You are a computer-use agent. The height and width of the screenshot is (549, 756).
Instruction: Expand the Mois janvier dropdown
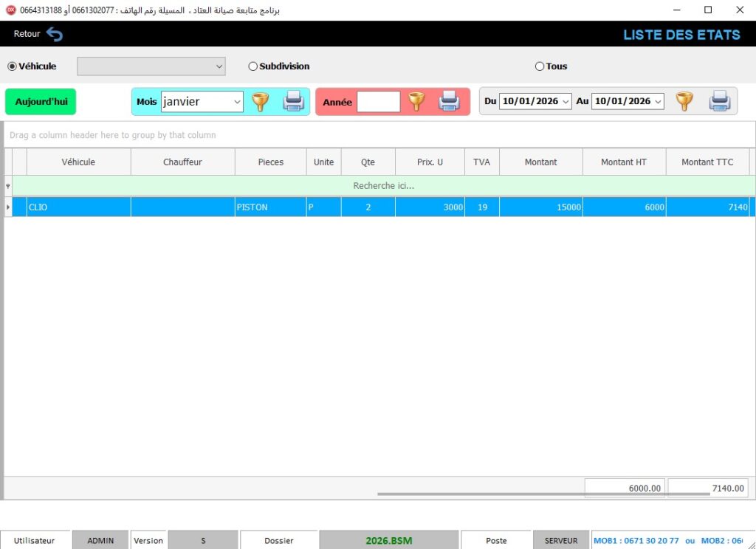(237, 102)
